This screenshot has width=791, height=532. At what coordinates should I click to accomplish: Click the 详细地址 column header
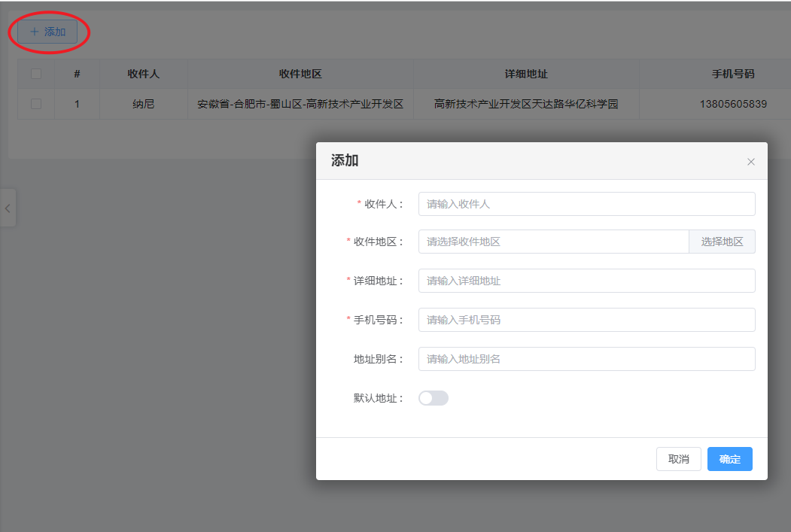526,74
